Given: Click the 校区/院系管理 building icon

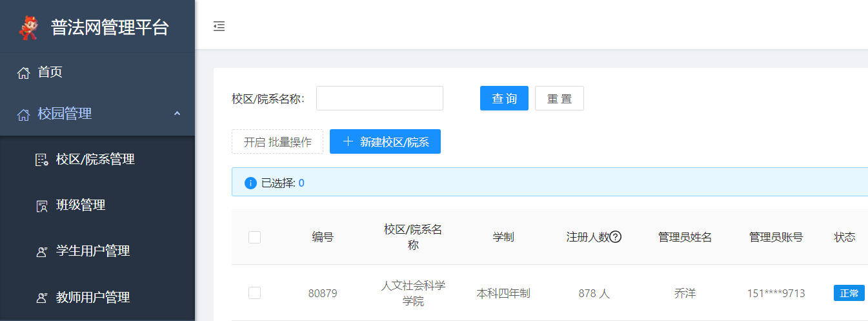Looking at the screenshot, I should point(41,160).
